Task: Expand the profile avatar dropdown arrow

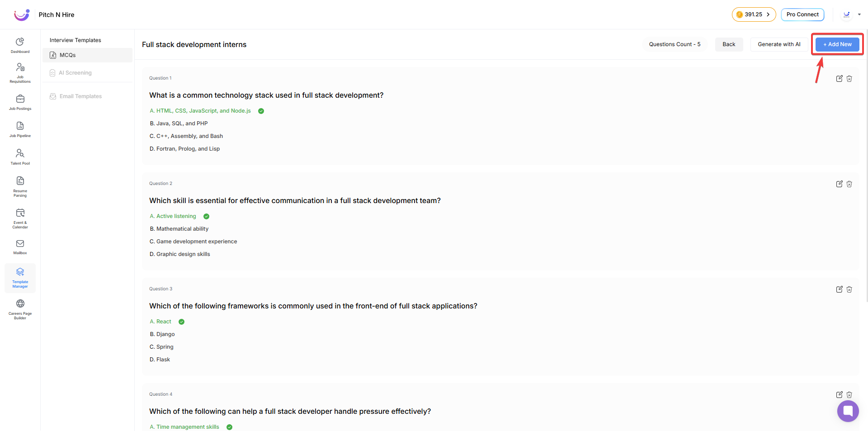Action: pyautogui.click(x=859, y=14)
